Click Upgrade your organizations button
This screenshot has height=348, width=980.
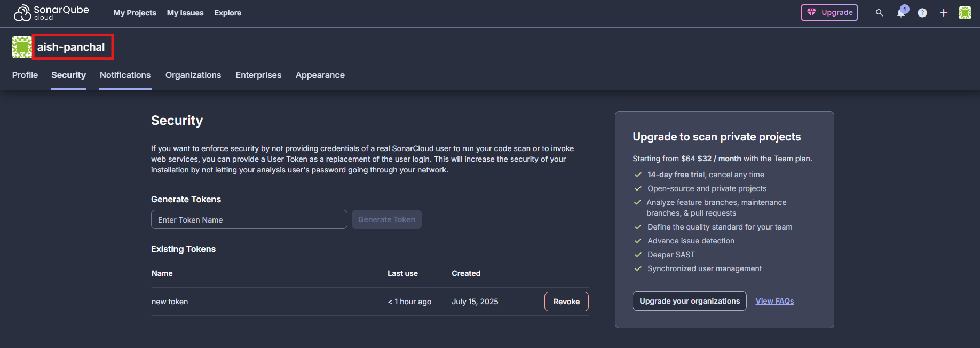pos(690,301)
